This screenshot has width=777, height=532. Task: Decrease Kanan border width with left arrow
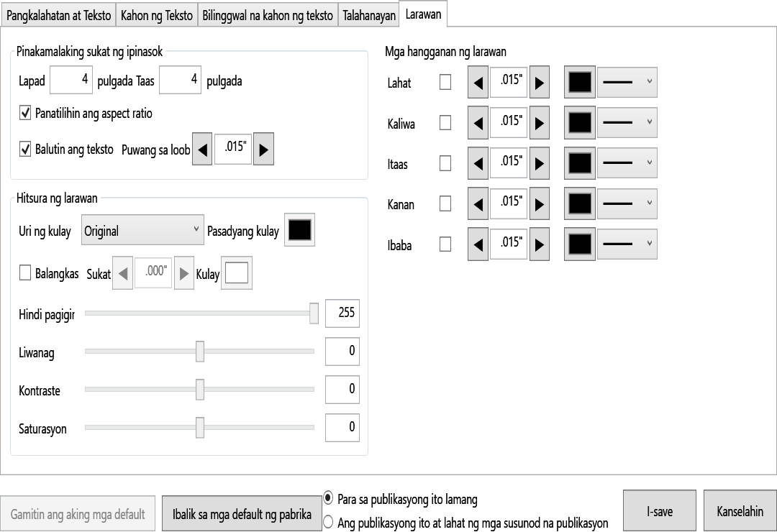478,203
